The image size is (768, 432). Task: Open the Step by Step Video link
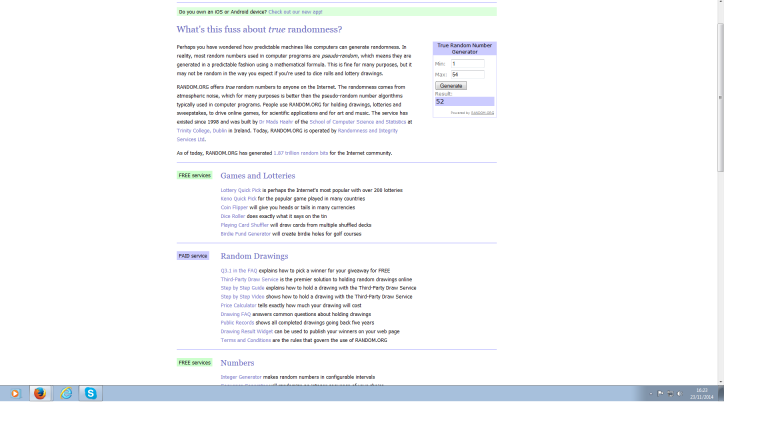pyautogui.click(x=242, y=297)
